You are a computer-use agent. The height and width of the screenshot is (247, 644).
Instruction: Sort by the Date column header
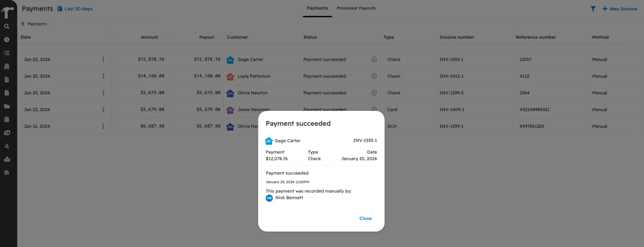[26, 37]
